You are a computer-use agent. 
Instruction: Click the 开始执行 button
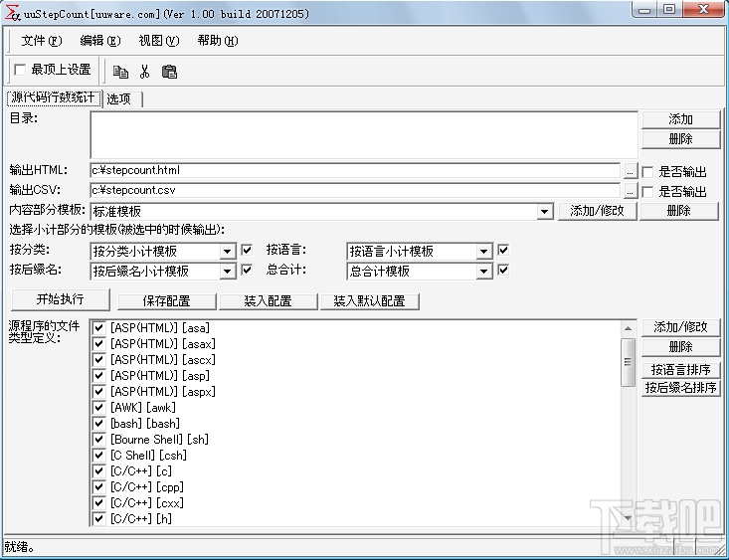point(60,299)
